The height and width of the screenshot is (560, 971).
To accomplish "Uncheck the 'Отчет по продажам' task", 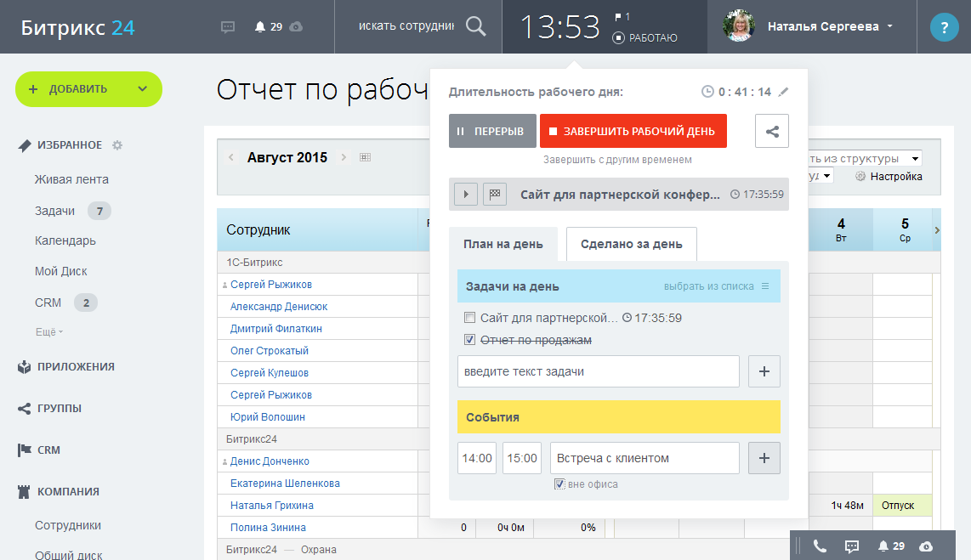I will click(469, 340).
